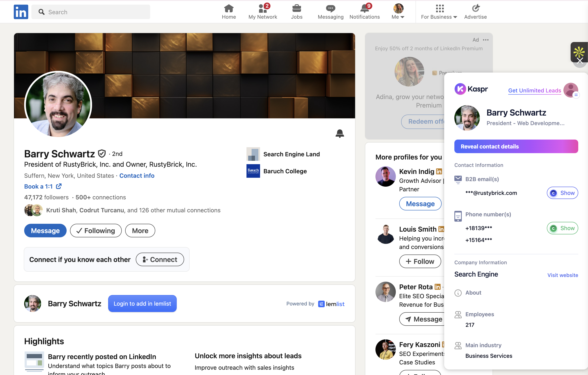
Task: Click Peter Rota's LinkedIn premium badge
Action: point(437,287)
